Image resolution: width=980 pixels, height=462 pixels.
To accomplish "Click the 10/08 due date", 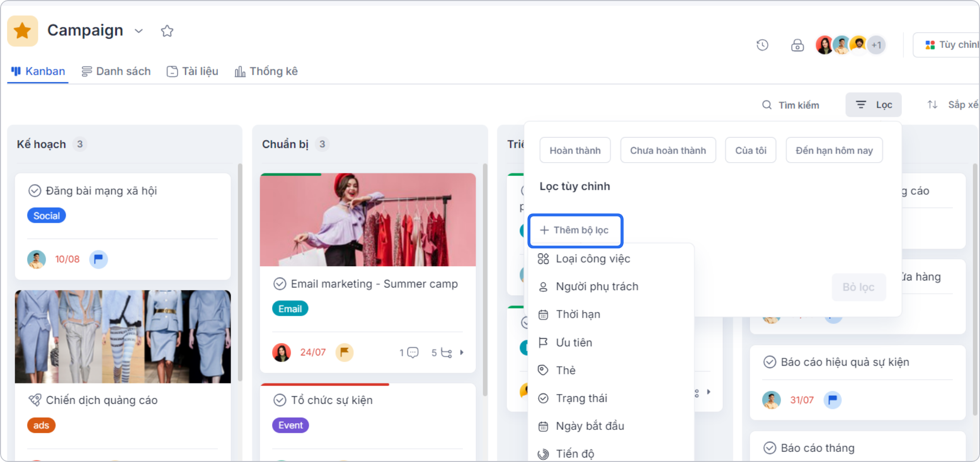I will (x=67, y=260).
